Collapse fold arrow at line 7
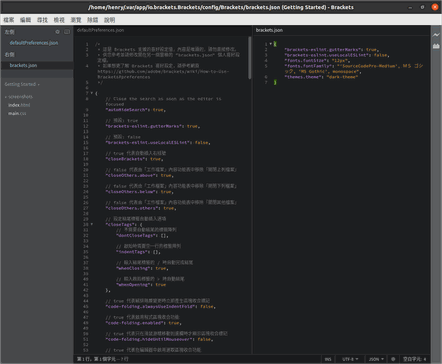Image resolution: width=442 pixels, height=364 pixels. pos(92,93)
